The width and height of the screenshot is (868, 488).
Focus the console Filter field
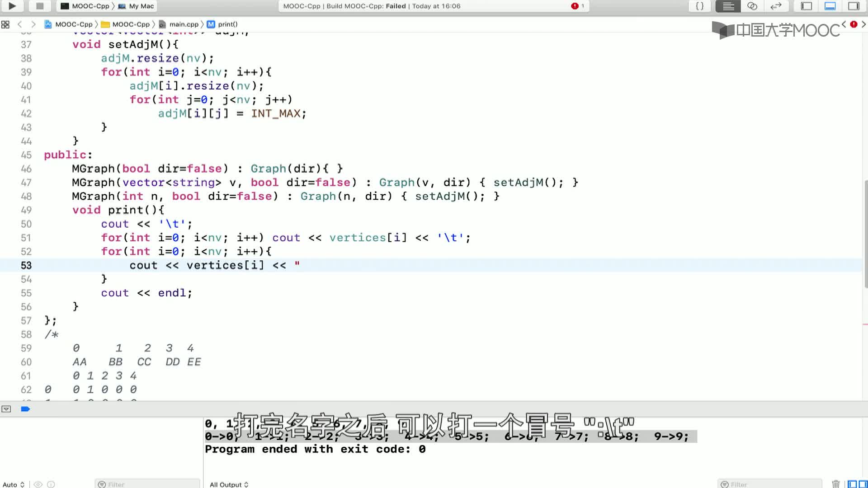point(769,484)
